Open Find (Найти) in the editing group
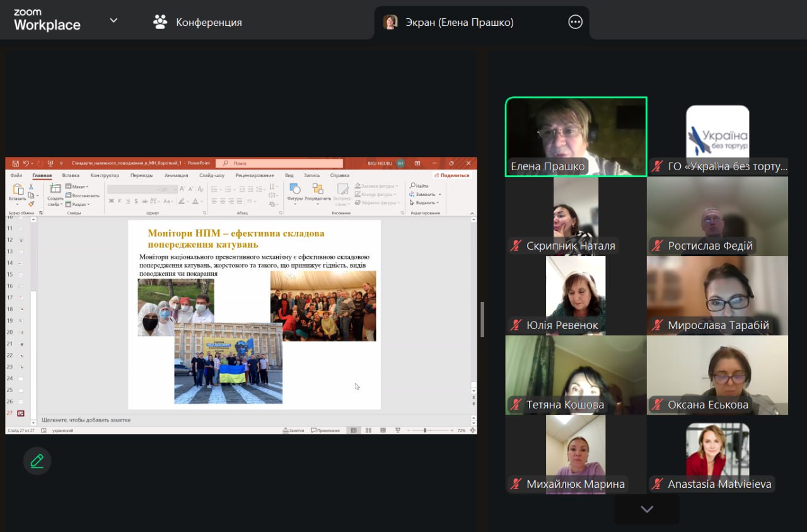 coord(419,186)
